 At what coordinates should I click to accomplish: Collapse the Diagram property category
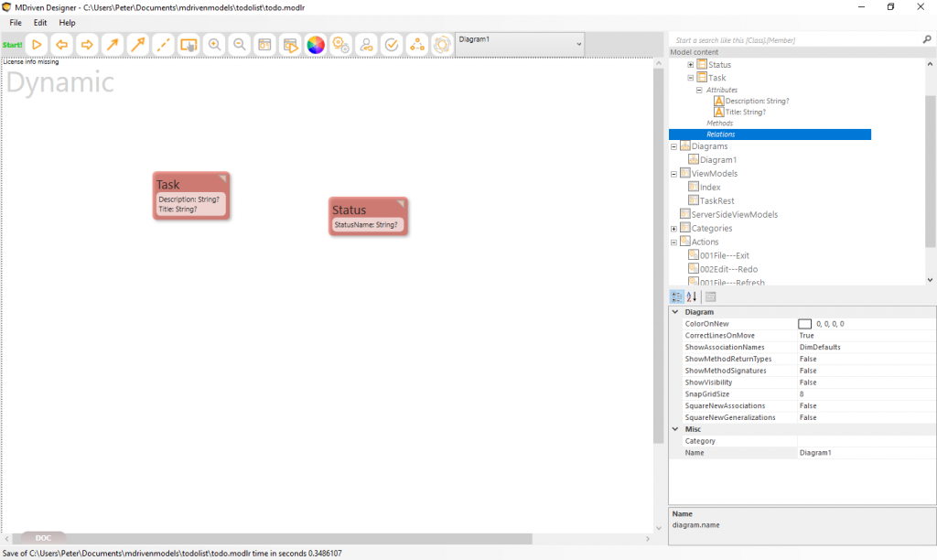point(674,312)
